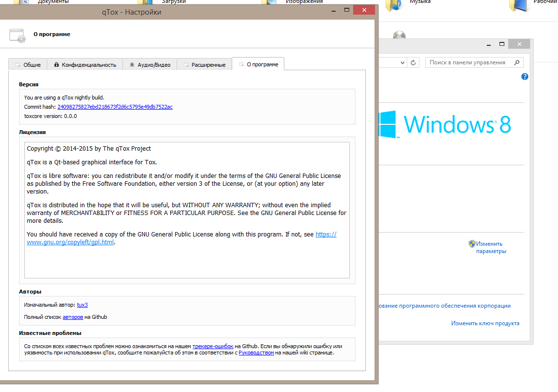
Task: Switch to the Конфиденциальность tab
Action: tap(85, 64)
